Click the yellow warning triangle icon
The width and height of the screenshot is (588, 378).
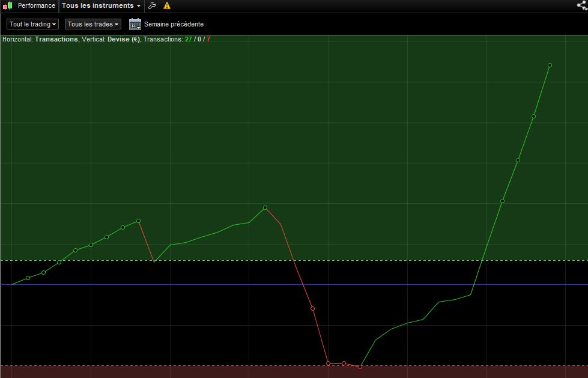pyautogui.click(x=167, y=5)
